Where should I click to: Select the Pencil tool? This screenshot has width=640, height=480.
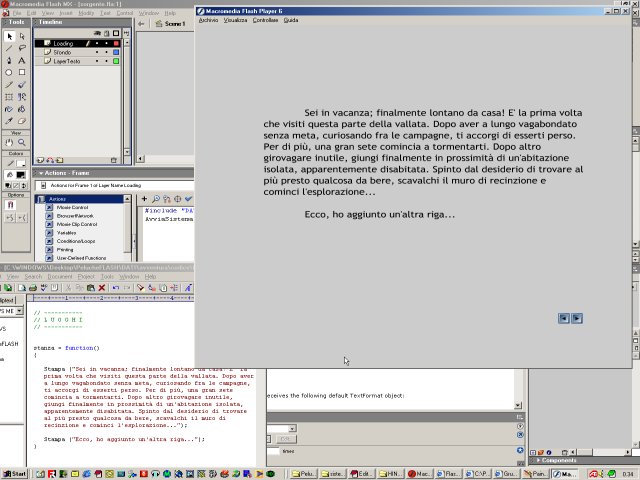[9, 84]
